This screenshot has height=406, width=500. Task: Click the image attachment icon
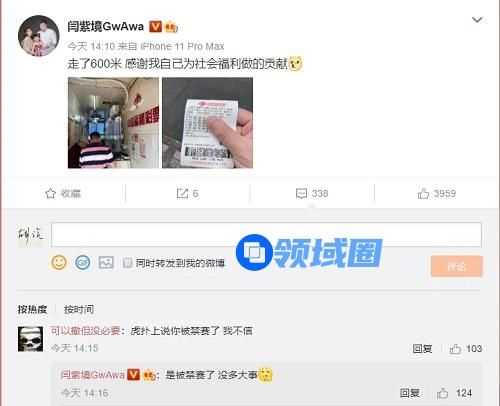point(106,263)
